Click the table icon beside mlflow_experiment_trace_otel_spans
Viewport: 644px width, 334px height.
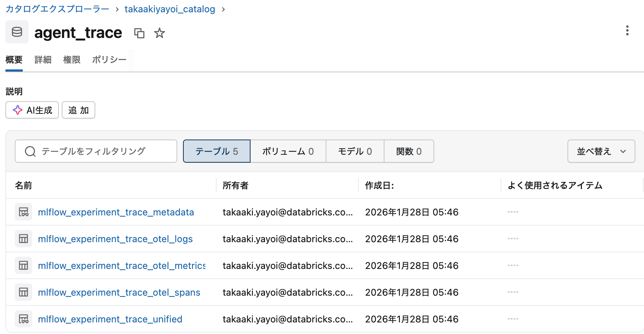tap(23, 292)
